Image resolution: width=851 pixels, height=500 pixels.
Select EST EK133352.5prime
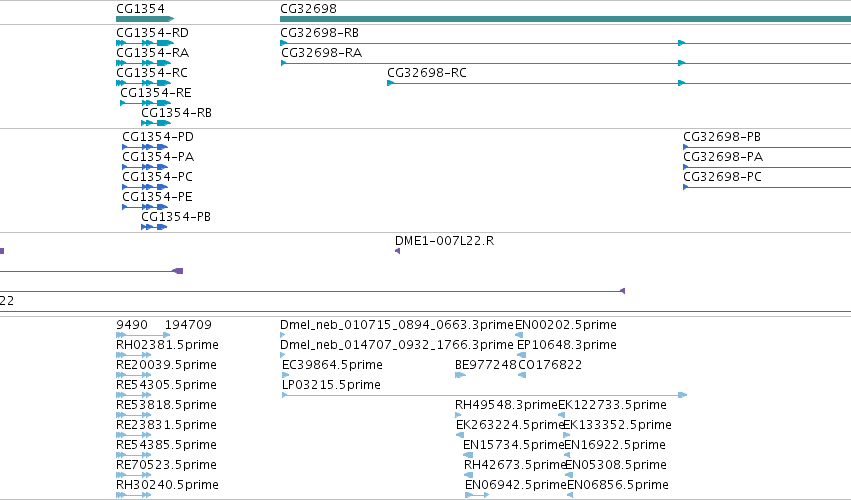pos(617,425)
